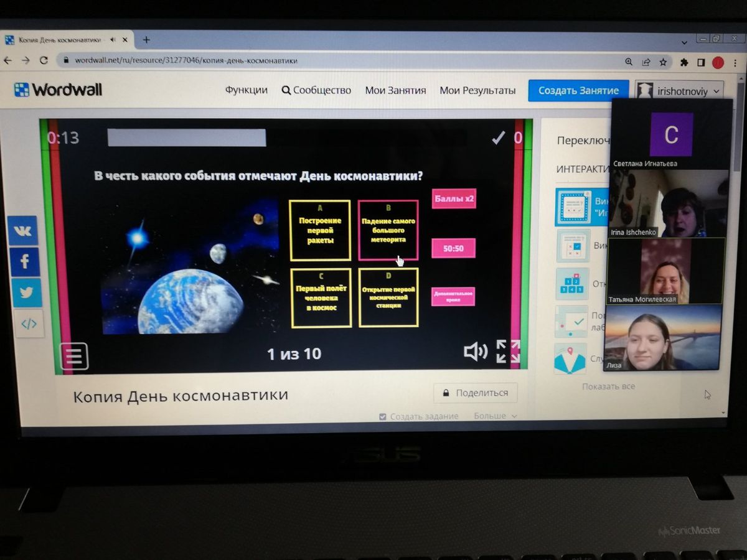747x560 pixels.
Task: Open Мои Занятия in navigation
Action: point(395,90)
